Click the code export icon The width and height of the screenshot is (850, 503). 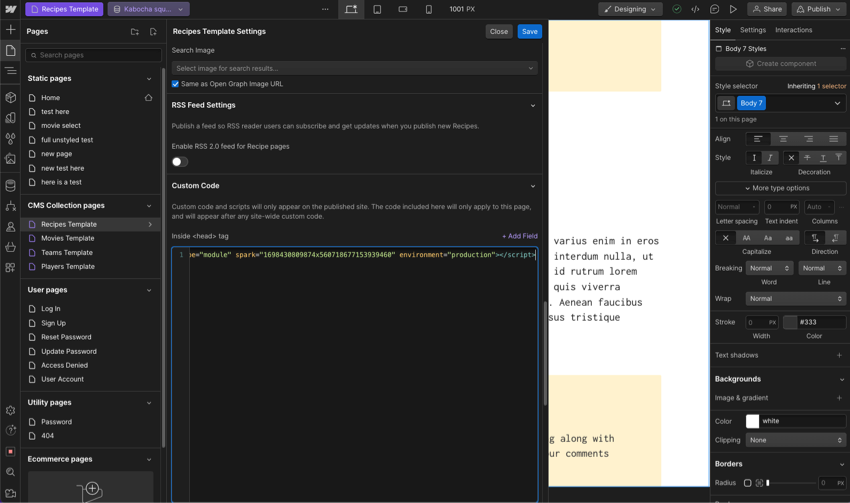[695, 9]
